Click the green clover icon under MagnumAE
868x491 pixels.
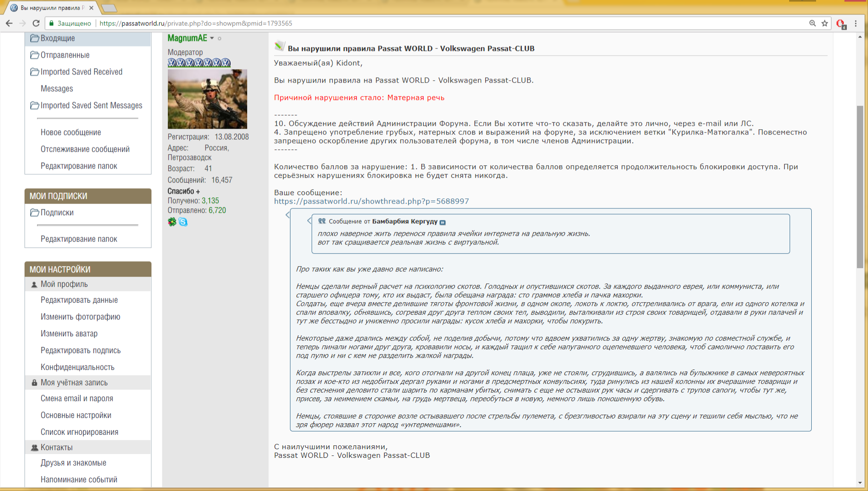tap(172, 221)
